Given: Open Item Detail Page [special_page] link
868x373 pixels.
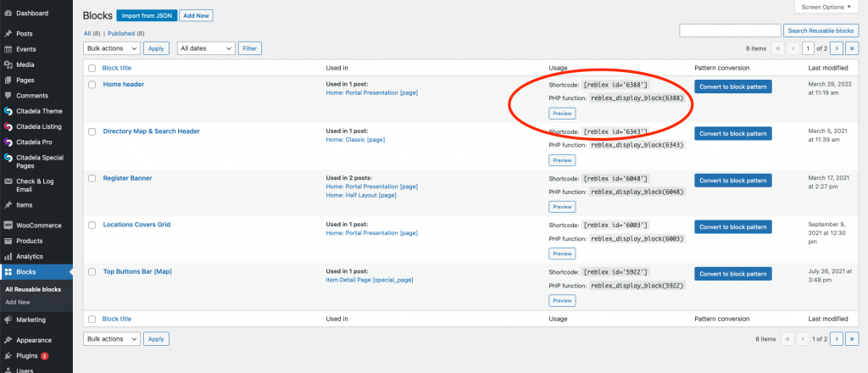Looking at the screenshot, I should tap(370, 280).
